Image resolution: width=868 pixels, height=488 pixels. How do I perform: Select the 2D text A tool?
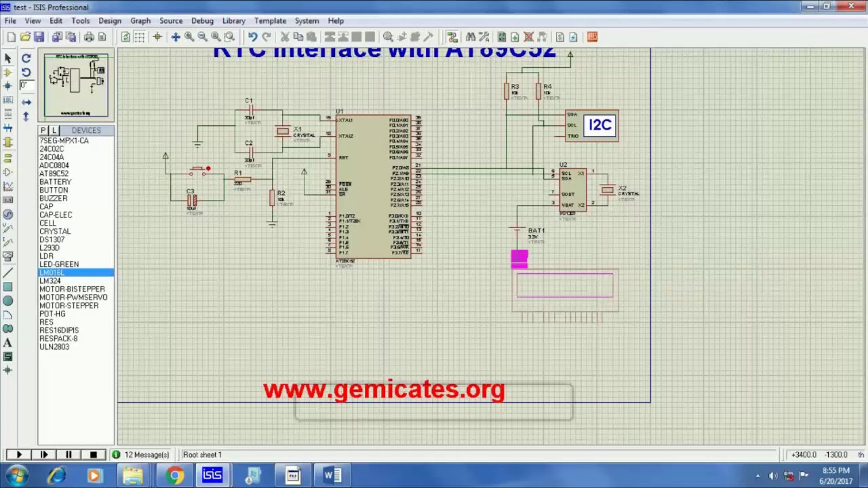[x=8, y=343]
